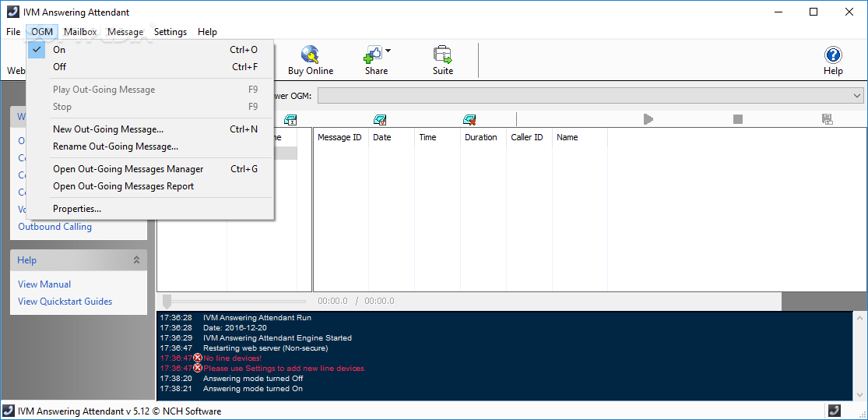Viewport: 868px width, 420px height.
Task: Click the 'Answering mode turned On' log entry
Action: (253, 389)
